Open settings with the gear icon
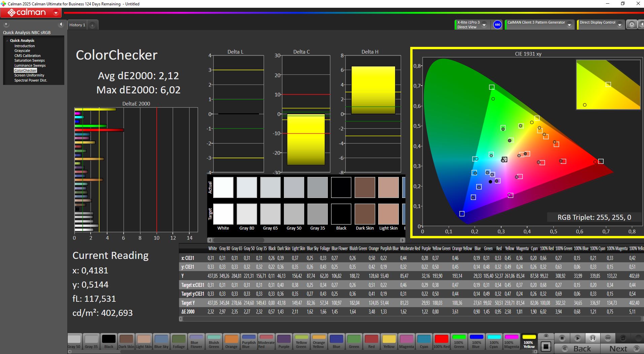The image size is (644, 354). (632, 24)
